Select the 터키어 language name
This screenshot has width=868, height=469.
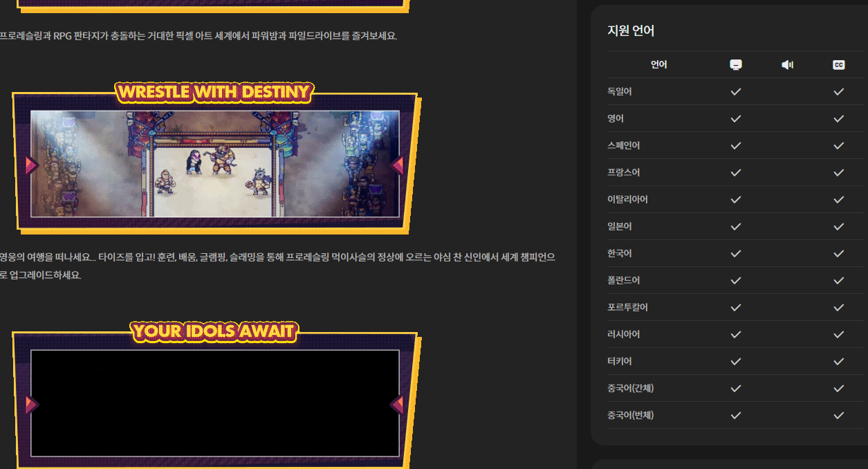620,361
